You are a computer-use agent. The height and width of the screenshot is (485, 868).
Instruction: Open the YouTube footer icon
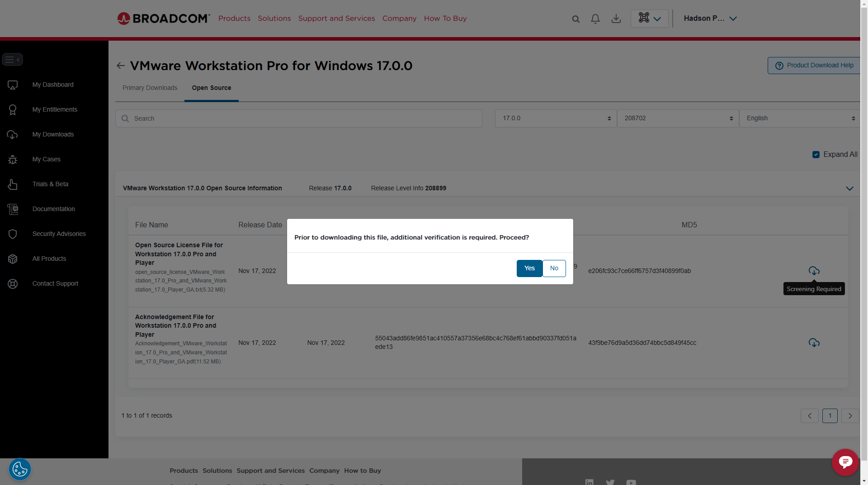pyautogui.click(x=631, y=482)
